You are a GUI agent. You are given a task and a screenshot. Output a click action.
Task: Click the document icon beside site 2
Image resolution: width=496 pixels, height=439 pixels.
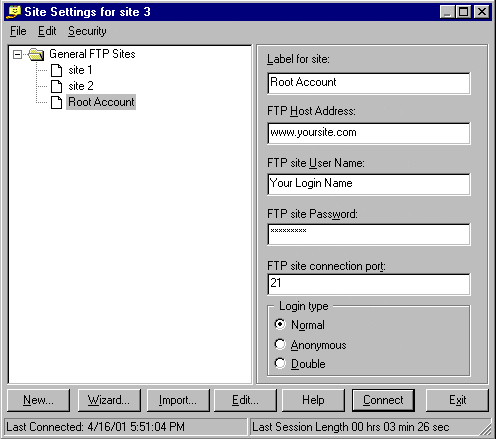click(x=56, y=86)
